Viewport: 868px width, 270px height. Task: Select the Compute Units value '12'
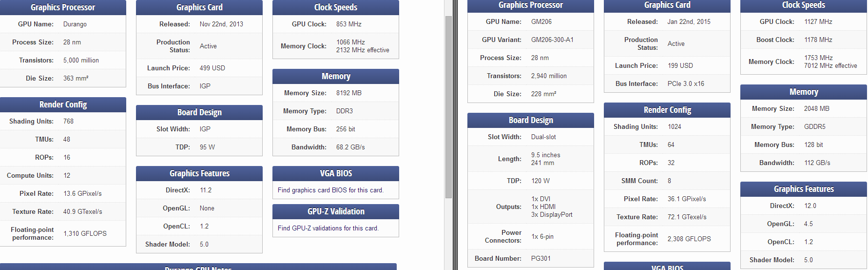67,175
